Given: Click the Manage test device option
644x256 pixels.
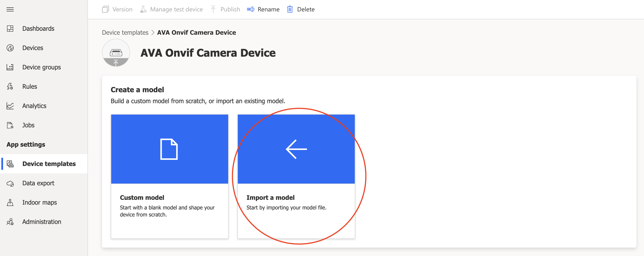Looking at the screenshot, I should click(x=176, y=9).
